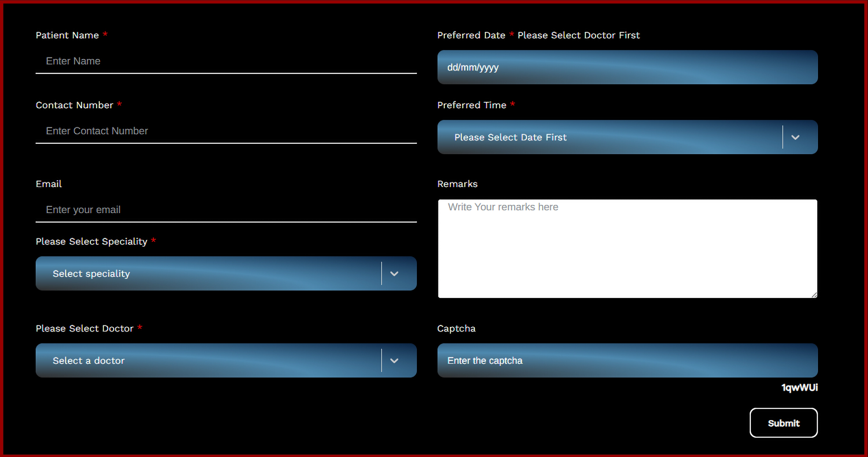Focus the Enter Contact Number field
Screen dimensions: 868x457
(x=226, y=131)
